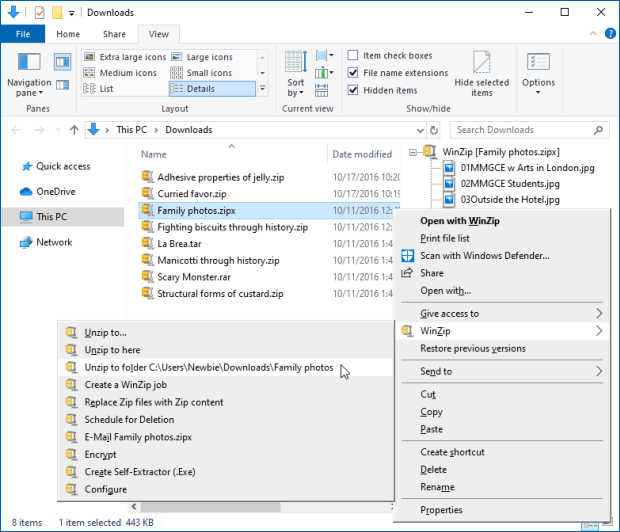Click the Navigation pane icon
620x532 pixels.
pyautogui.click(x=29, y=62)
